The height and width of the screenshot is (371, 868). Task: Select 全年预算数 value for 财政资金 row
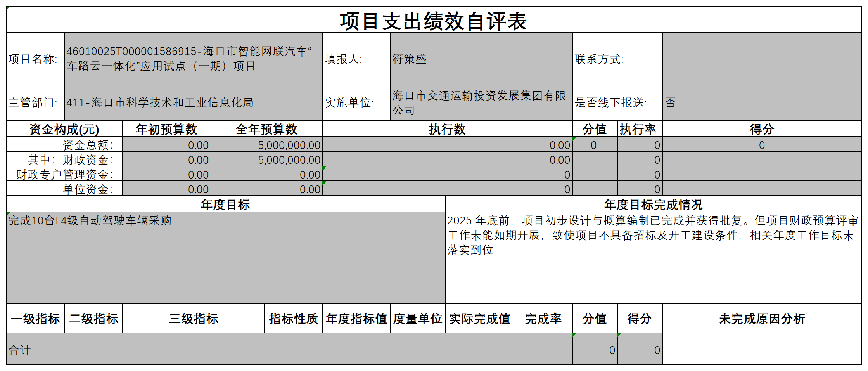point(267,159)
